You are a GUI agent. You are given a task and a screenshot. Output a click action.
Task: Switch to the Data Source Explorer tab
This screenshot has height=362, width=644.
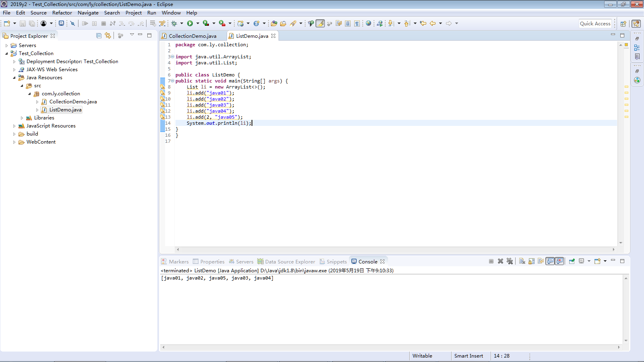tap(286, 261)
